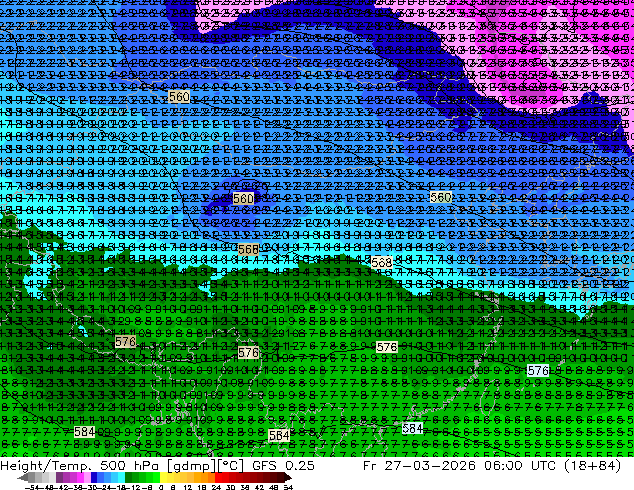Screen dimensions: 634x490
Task: Click the '0' legend scale value
Action: [161, 487]
